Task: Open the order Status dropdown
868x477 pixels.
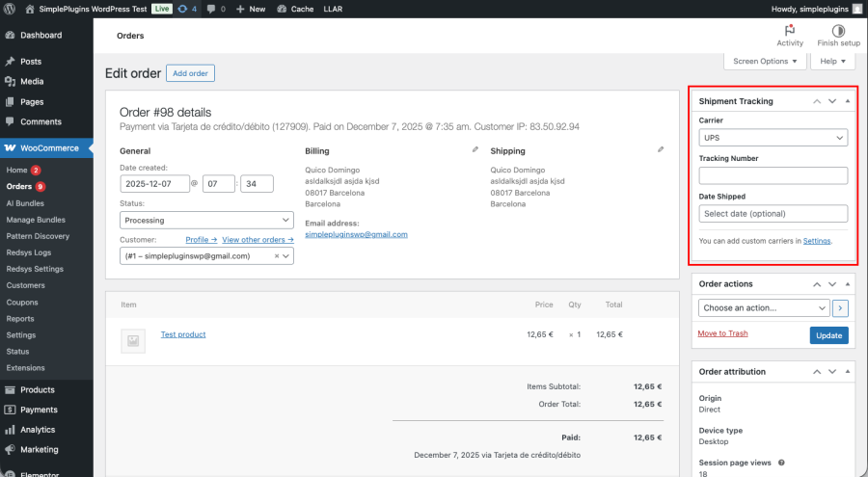Action: coord(206,220)
